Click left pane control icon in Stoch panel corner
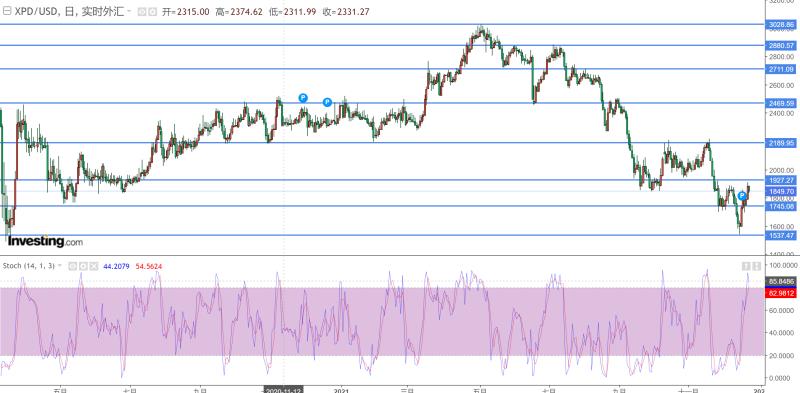Viewport: 800px width, 393px height. (x=746, y=266)
